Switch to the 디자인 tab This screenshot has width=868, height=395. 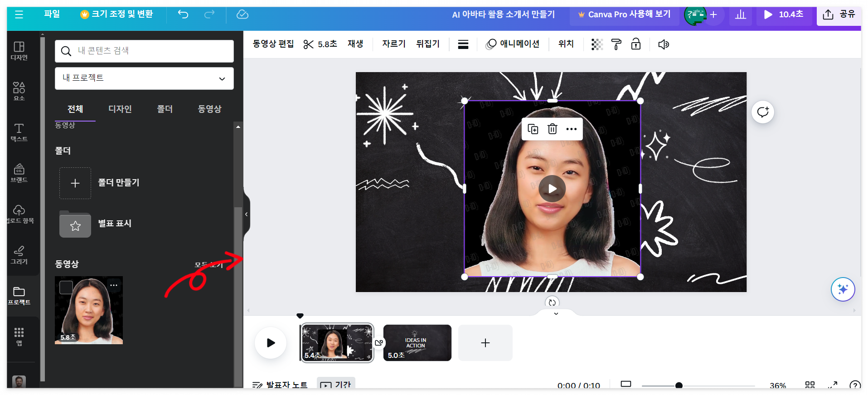(120, 109)
